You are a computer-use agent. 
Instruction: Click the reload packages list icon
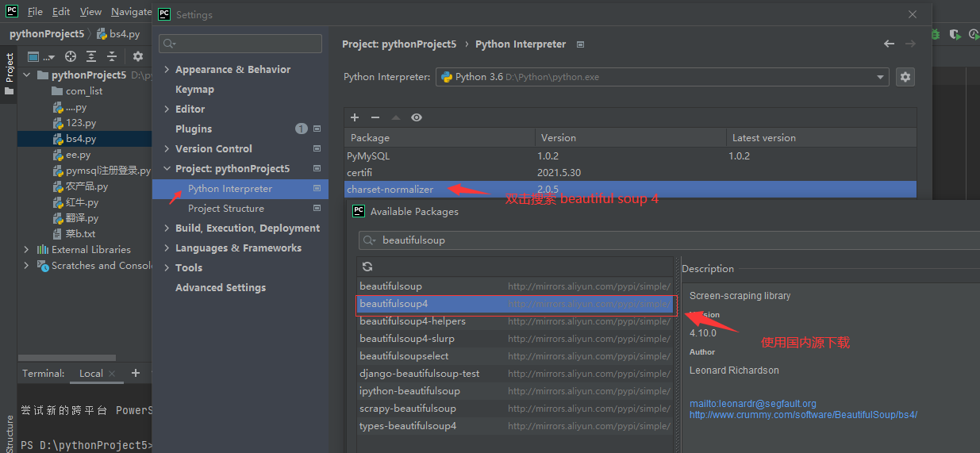(367, 267)
